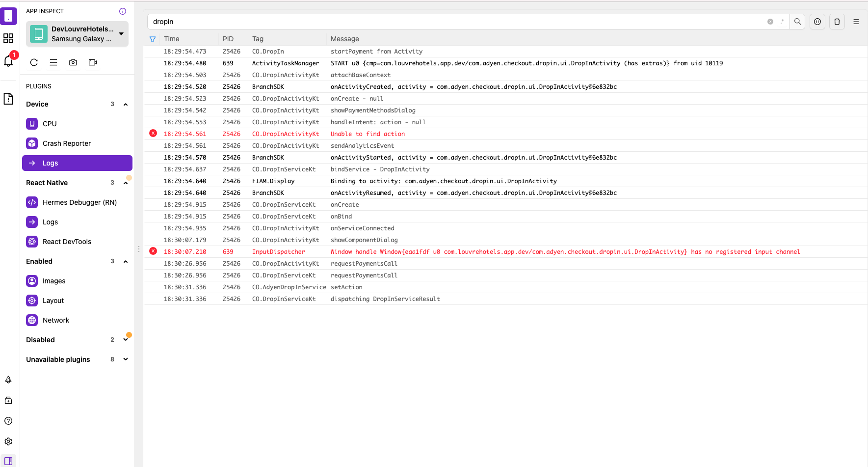Open notifications with the bell icon
Viewport: 868px width, 467px height.
[x=8, y=60]
